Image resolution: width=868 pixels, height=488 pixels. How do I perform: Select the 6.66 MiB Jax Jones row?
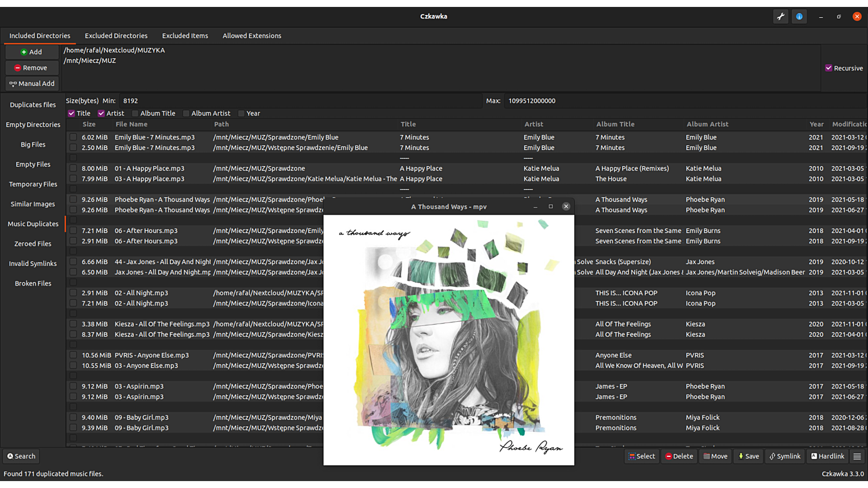click(x=466, y=262)
